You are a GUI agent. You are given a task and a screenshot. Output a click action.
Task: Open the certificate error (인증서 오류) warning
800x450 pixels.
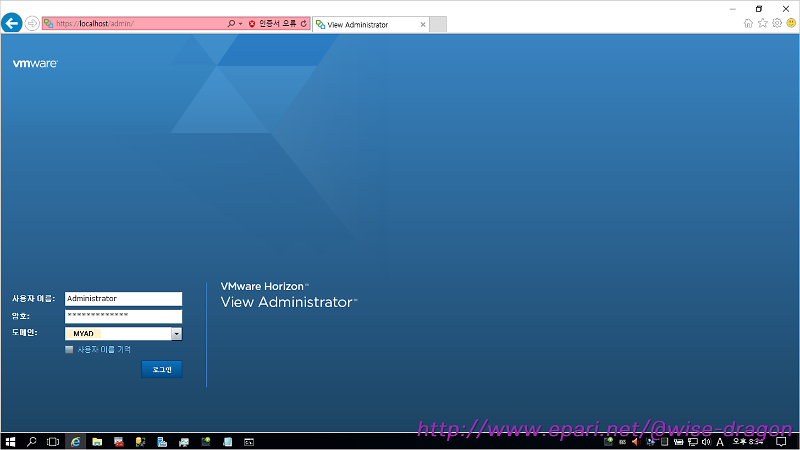272,23
